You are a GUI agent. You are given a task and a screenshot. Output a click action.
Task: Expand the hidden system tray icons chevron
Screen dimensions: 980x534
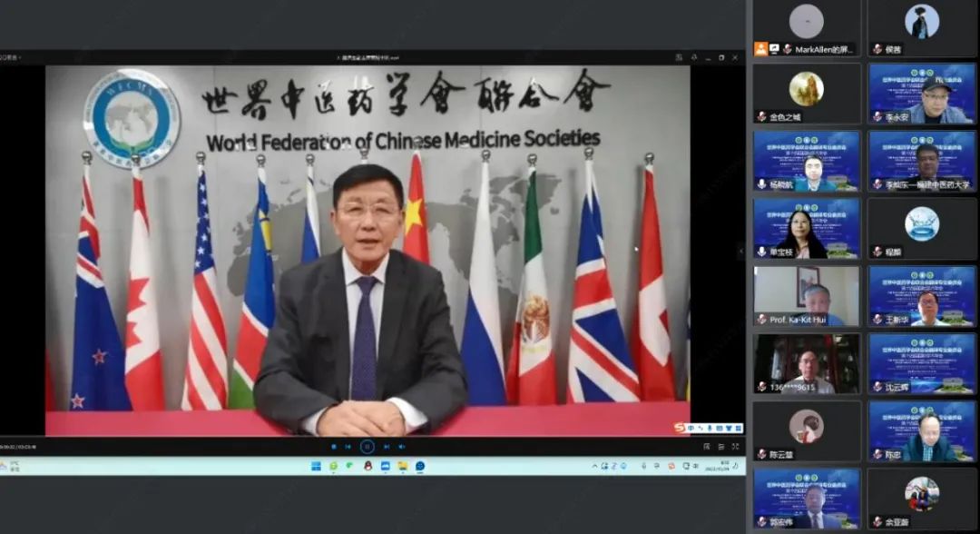point(594,466)
